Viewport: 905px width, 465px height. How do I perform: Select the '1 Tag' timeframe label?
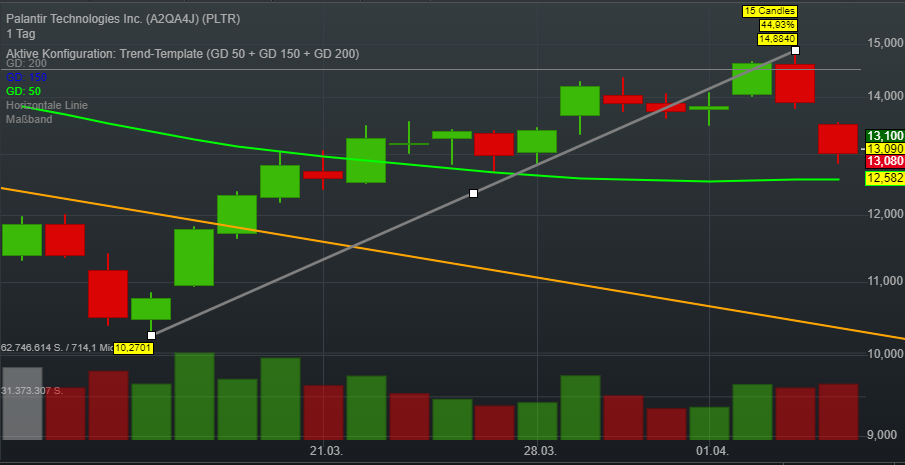[20, 34]
